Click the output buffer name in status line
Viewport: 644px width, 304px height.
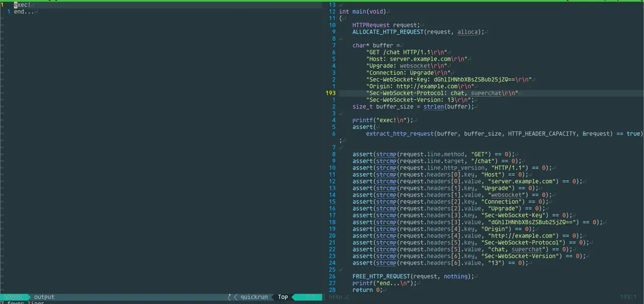44,297
